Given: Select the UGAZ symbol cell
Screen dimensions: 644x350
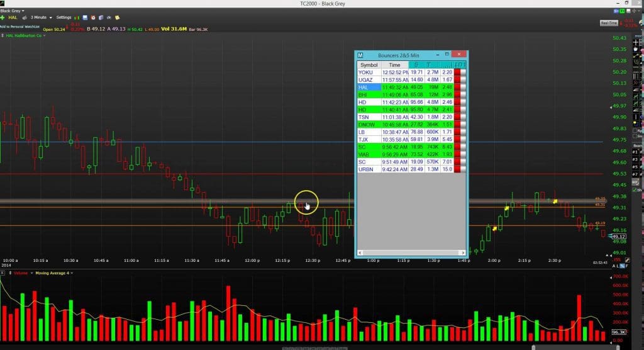Looking at the screenshot, I should tap(369, 80).
